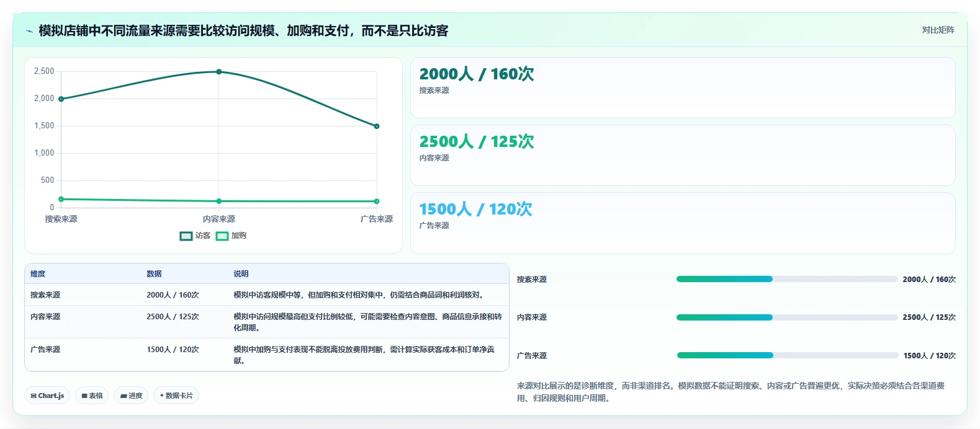
Task: Click the 说明 column header
Action: 241,274
